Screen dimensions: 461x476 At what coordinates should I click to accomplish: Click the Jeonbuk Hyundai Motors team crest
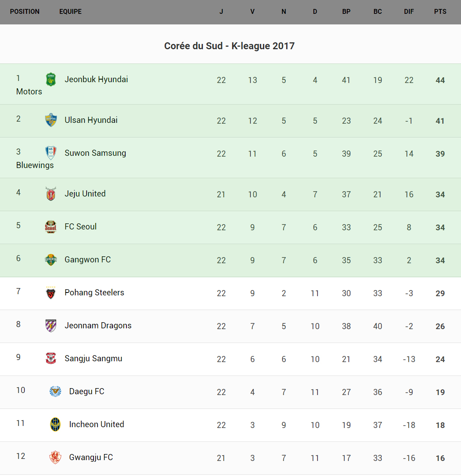click(51, 79)
